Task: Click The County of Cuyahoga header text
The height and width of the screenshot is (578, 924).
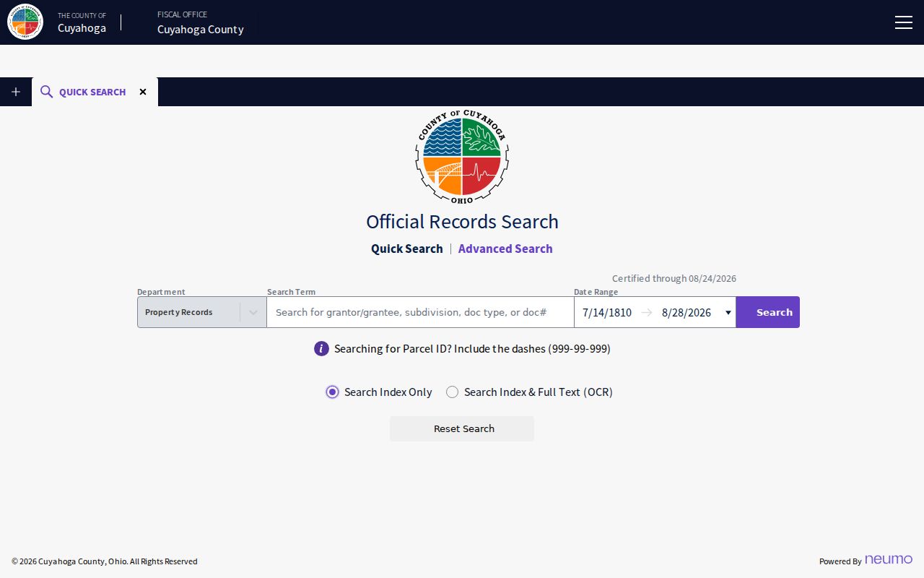Action: [x=82, y=22]
